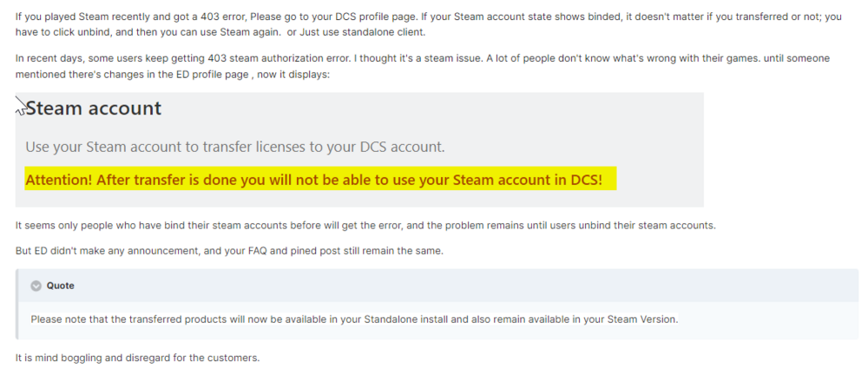Click the bold Quote header label
Image resolution: width=868 pixels, height=382 pixels.
click(x=60, y=286)
